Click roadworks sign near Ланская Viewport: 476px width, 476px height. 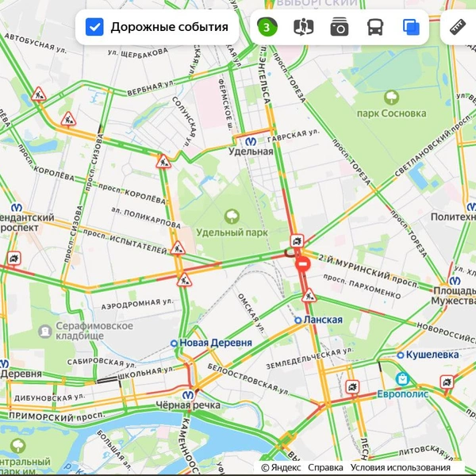point(309,295)
